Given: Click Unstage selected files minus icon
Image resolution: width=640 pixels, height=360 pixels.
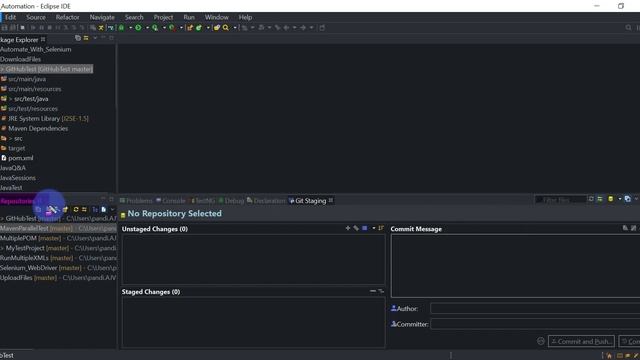Looking at the screenshot, I should point(373,291).
